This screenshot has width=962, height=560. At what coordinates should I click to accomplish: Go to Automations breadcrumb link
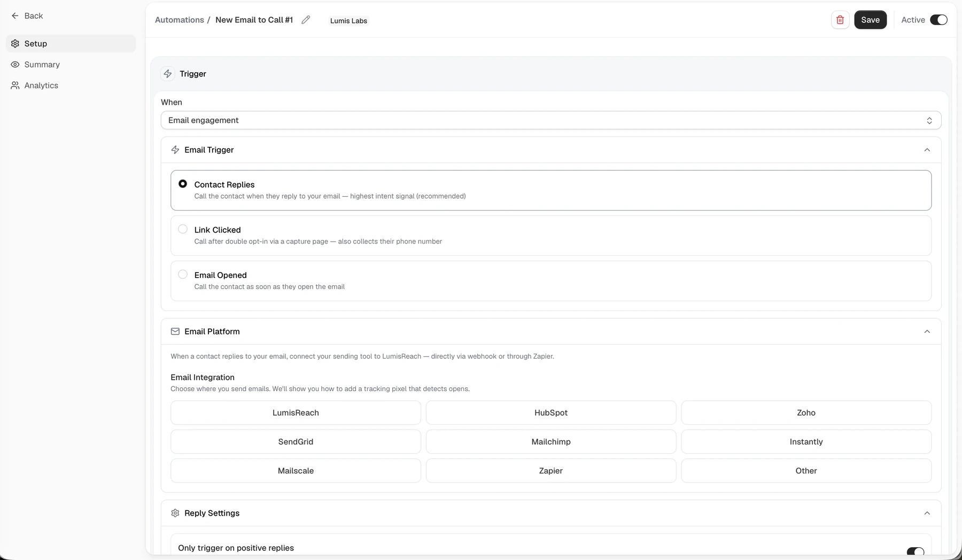(x=180, y=20)
